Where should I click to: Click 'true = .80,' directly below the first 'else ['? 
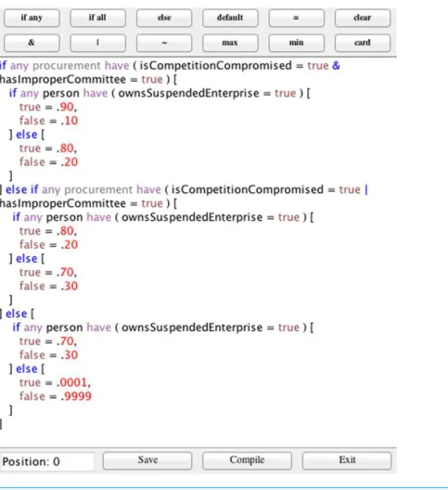tap(48, 148)
